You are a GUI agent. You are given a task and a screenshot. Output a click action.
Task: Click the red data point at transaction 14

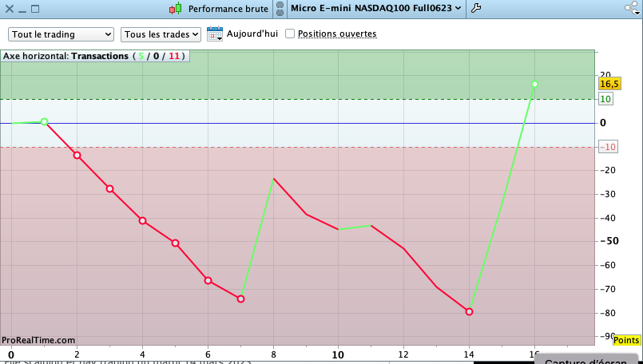(x=469, y=312)
